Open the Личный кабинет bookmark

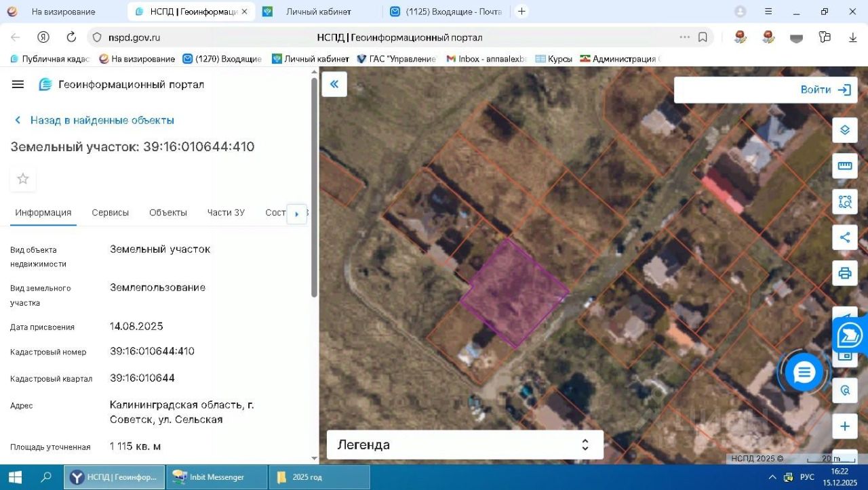[x=311, y=59]
